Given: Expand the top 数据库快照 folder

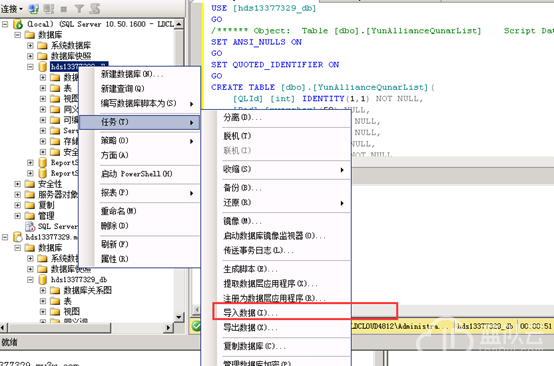Looking at the screenshot, I should pos(30,56).
